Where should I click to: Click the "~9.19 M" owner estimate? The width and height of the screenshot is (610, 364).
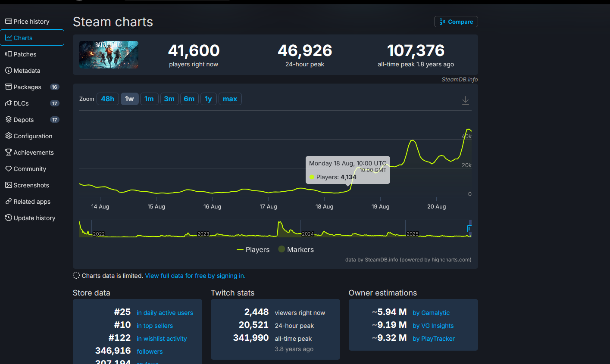tap(389, 325)
